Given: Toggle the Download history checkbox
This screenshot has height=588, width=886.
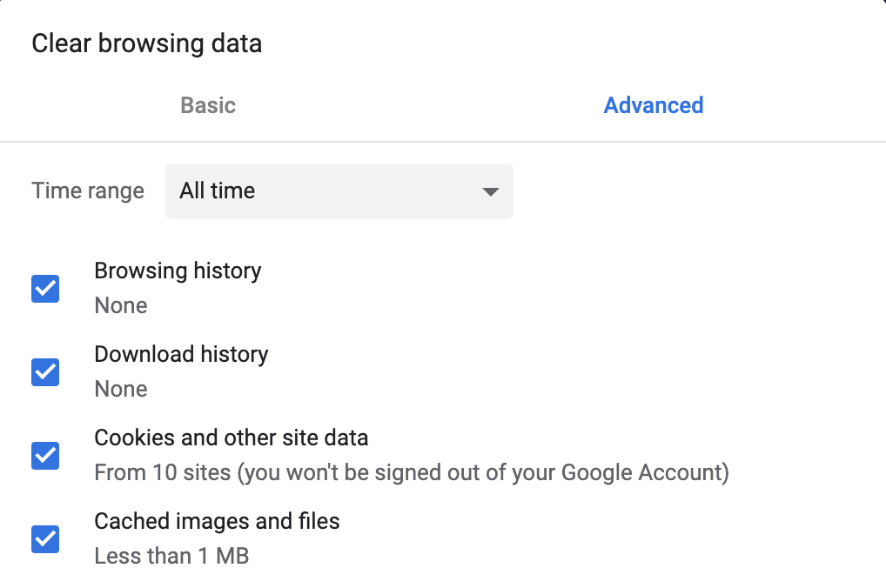Looking at the screenshot, I should [45, 372].
